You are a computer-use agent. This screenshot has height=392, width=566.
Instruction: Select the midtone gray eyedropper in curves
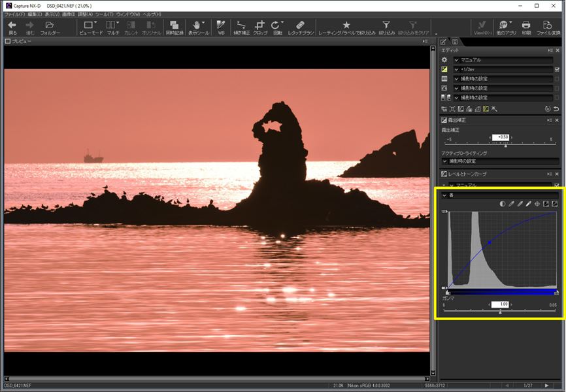tap(520, 204)
